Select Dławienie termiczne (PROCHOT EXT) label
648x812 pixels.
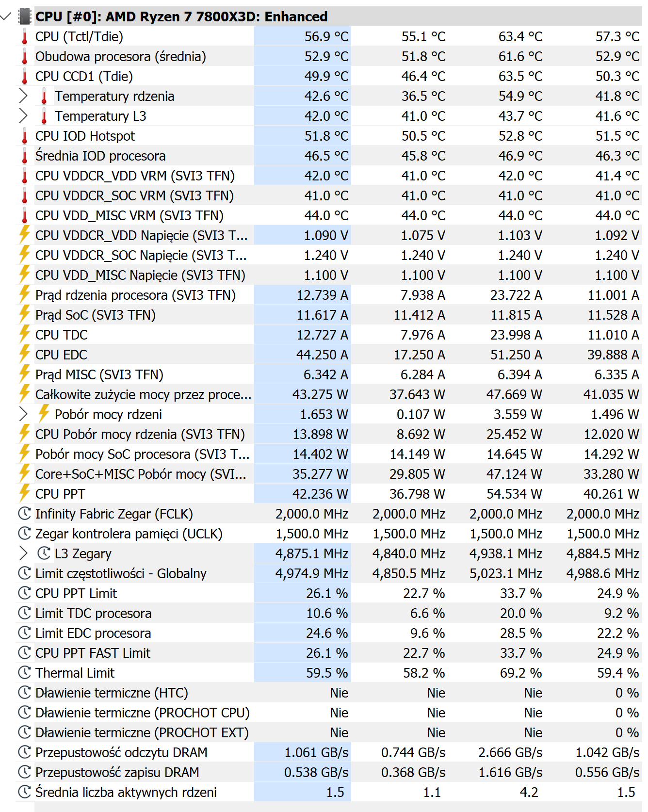point(142,732)
